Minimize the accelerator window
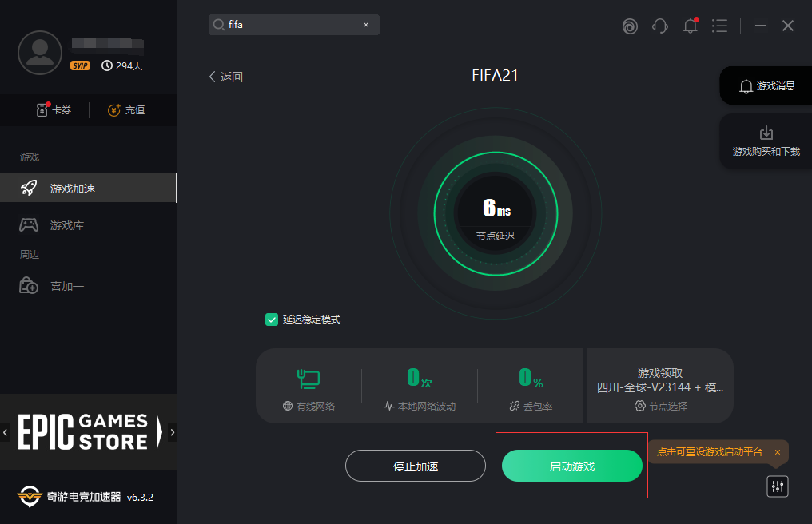This screenshot has width=812, height=524. pyautogui.click(x=761, y=26)
